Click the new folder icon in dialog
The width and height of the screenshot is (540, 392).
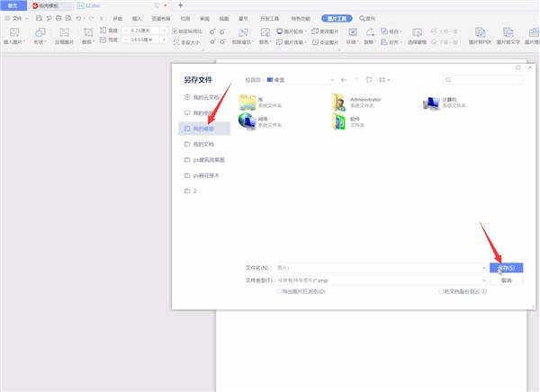(369, 80)
